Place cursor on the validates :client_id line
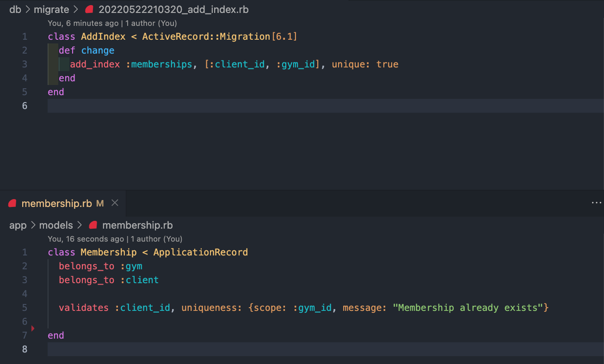This screenshot has width=604, height=364. [185, 307]
